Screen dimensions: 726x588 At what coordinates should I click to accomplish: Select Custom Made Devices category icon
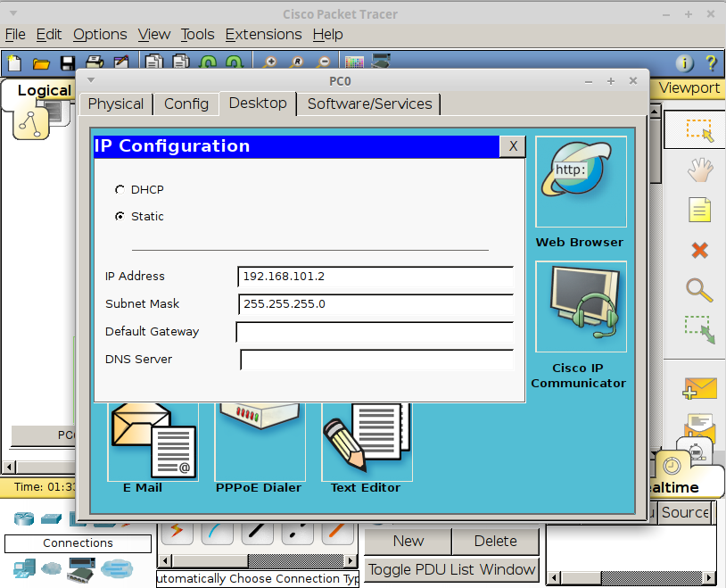click(81, 570)
